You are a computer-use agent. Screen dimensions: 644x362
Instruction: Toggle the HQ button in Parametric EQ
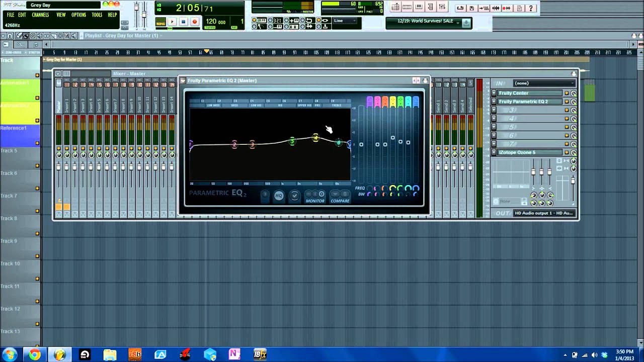(278, 196)
